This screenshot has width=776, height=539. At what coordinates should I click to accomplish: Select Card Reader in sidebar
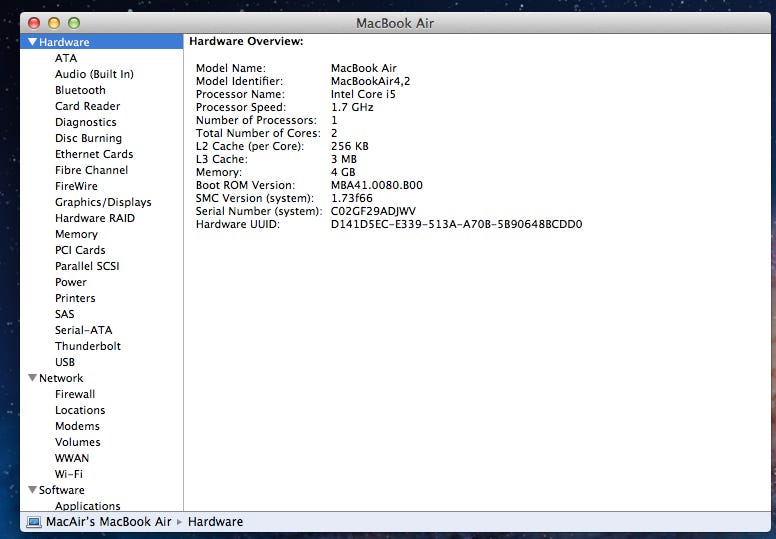tap(88, 106)
